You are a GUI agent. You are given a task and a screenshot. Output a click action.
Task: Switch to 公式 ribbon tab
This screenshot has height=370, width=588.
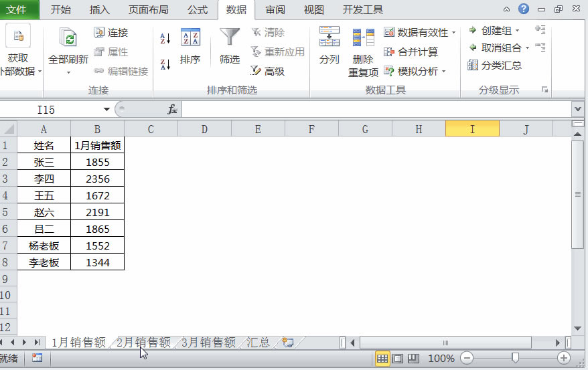coord(198,9)
